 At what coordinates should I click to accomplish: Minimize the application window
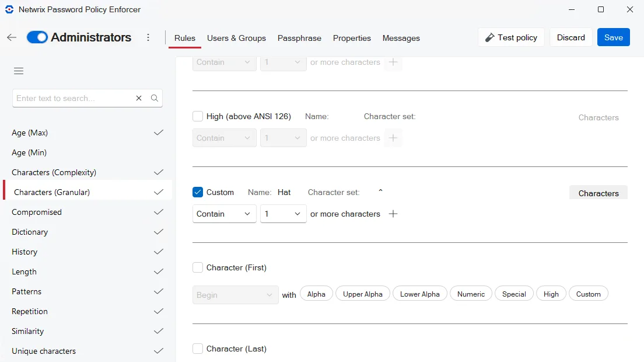tap(571, 9)
